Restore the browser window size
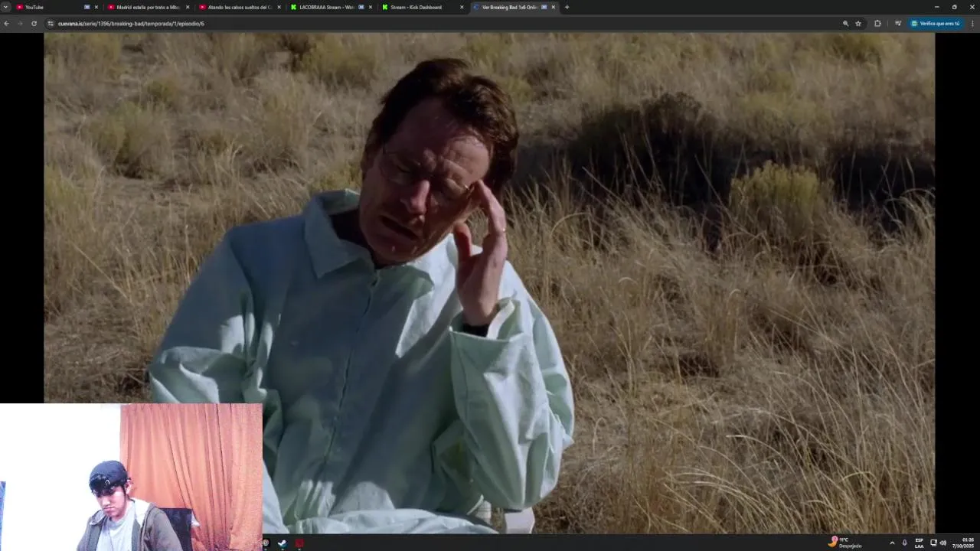This screenshot has width=980, height=551. [954, 7]
